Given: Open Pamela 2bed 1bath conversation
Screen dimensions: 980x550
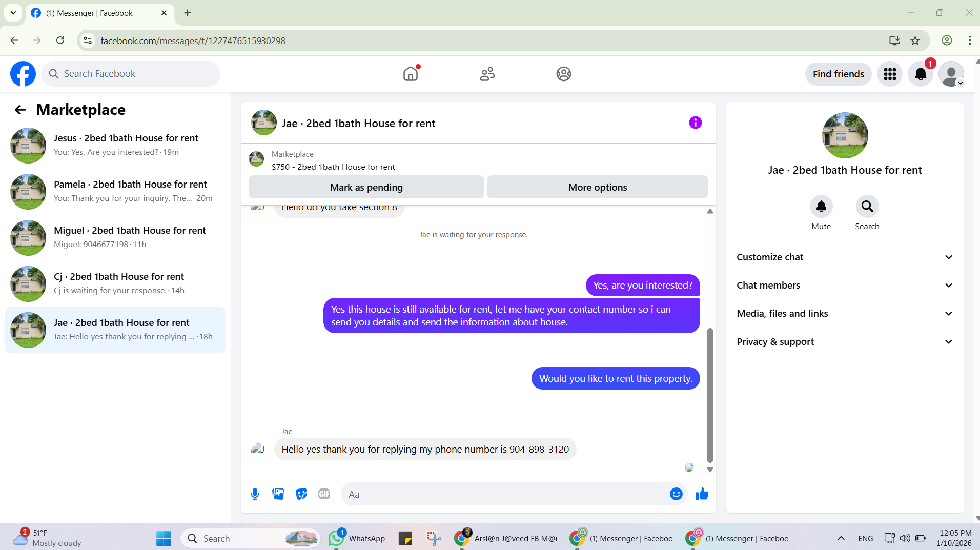Looking at the screenshot, I should click(x=115, y=192).
